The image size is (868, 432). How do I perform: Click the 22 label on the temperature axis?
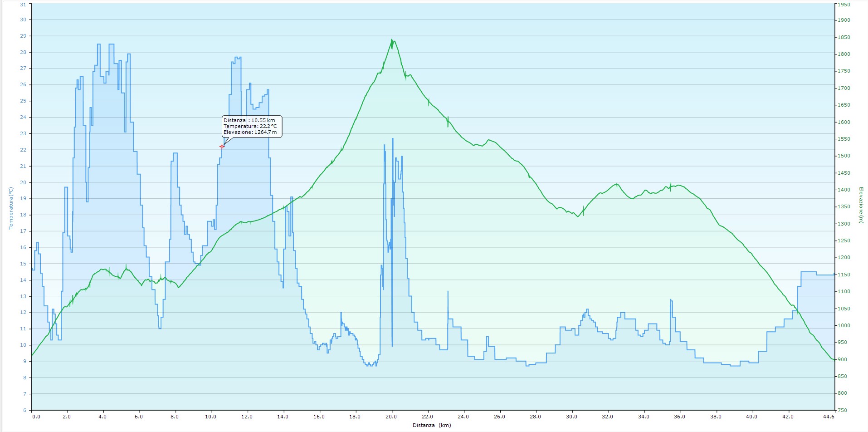pyautogui.click(x=23, y=150)
